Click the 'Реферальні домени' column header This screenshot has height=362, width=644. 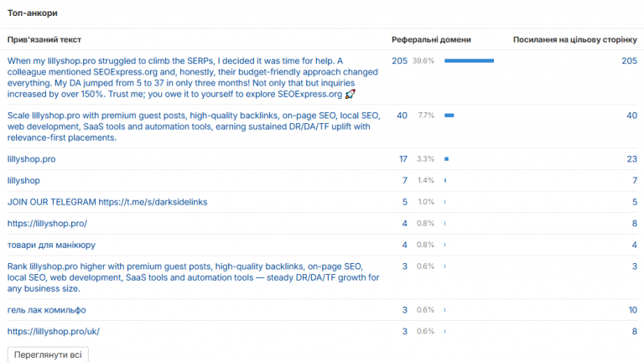click(431, 40)
